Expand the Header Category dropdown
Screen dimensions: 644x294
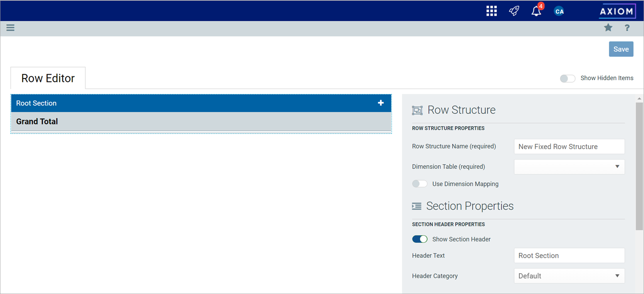click(x=569, y=276)
